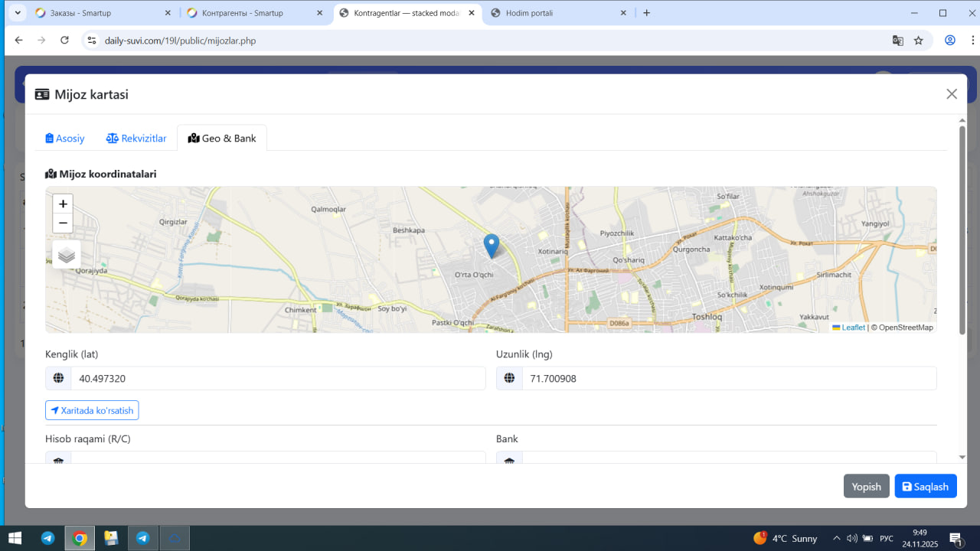The width and height of the screenshot is (980, 551).
Task: Close the Контрагенты - Smartup tab
Action: [x=319, y=13]
